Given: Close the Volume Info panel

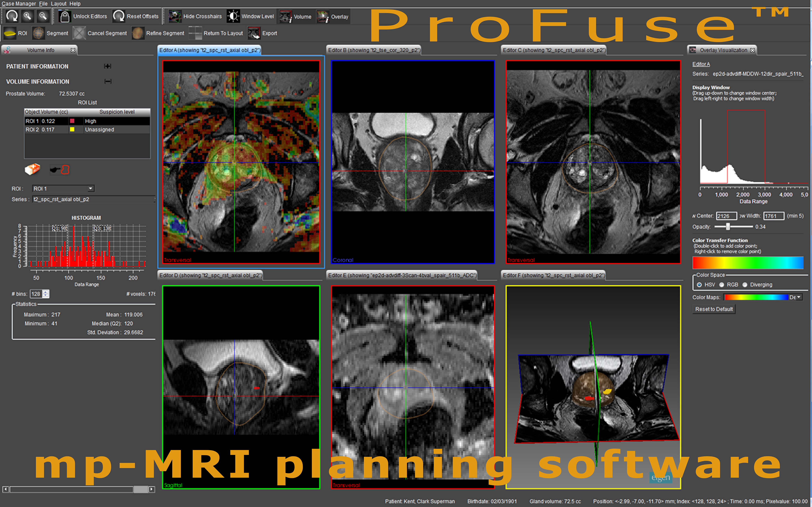Looking at the screenshot, I should [73, 50].
